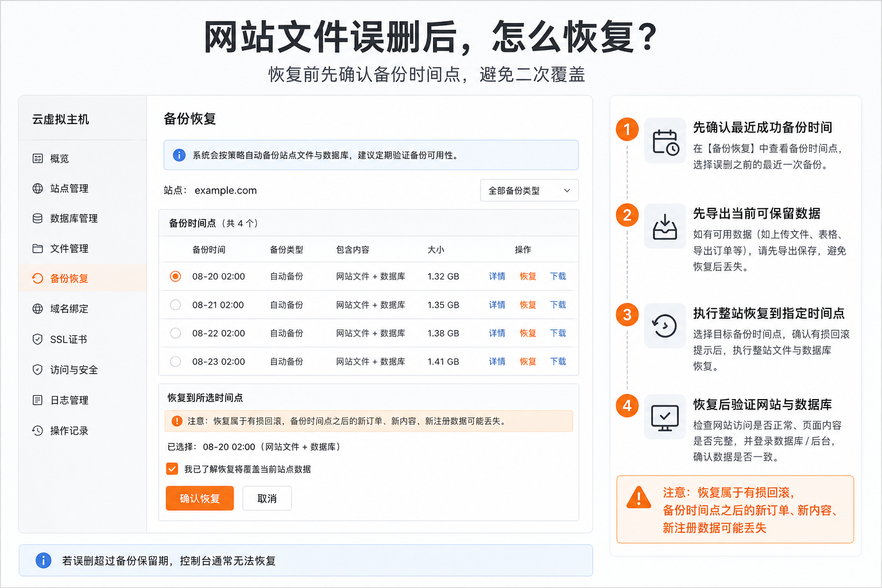Image resolution: width=882 pixels, height=588 pixels.
Task: Select the 08-21 02:00 backup radio button
Action: pyautogui.click(x=176, y=305)
